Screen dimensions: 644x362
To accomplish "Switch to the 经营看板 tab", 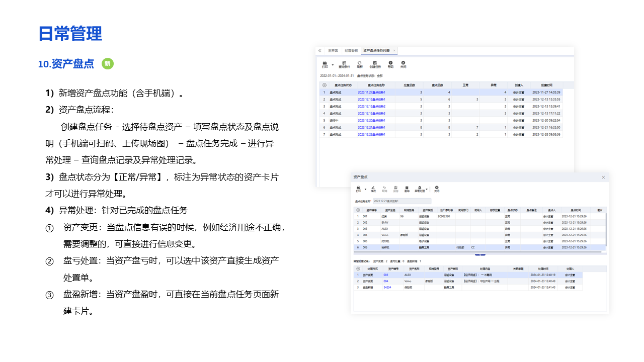I will point(351,51).
